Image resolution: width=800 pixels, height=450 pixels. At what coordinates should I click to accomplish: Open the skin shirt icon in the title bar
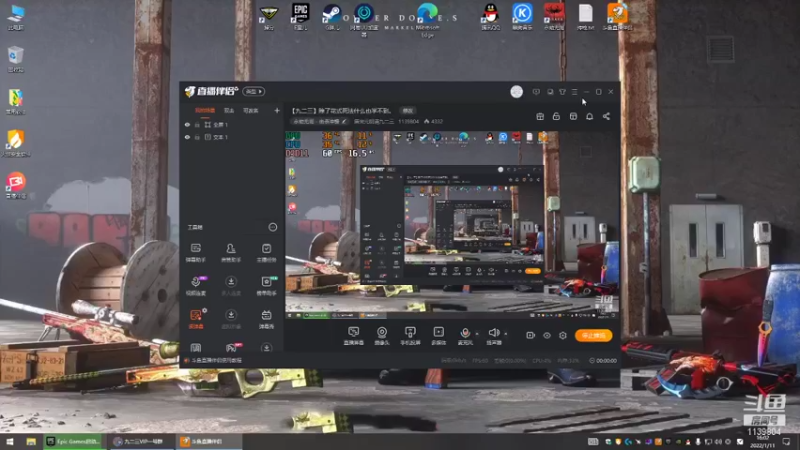(x=562, y=92)
